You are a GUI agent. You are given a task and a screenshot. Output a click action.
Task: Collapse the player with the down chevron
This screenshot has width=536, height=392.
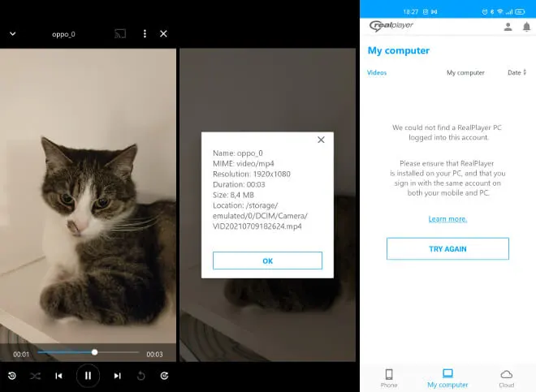pos(13,34)
